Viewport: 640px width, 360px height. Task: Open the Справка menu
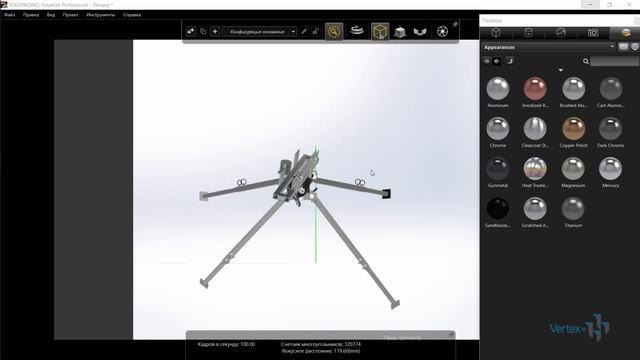[132, 15]
